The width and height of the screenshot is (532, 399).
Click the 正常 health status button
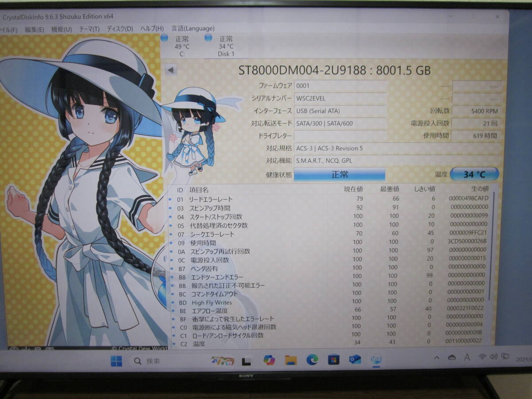tap(340, 174)
